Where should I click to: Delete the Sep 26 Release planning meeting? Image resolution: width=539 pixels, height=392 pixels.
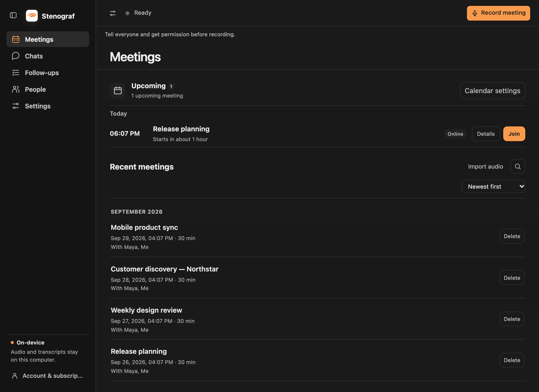512,360
